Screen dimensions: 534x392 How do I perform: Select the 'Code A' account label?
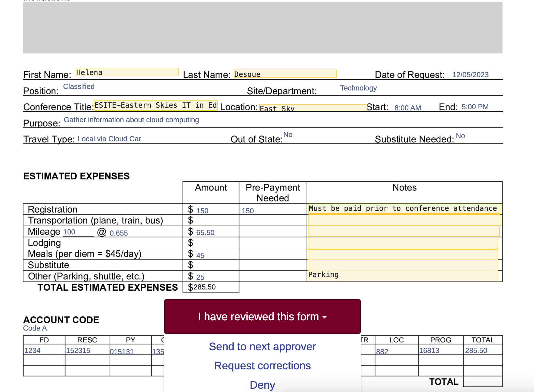(35, 328)
